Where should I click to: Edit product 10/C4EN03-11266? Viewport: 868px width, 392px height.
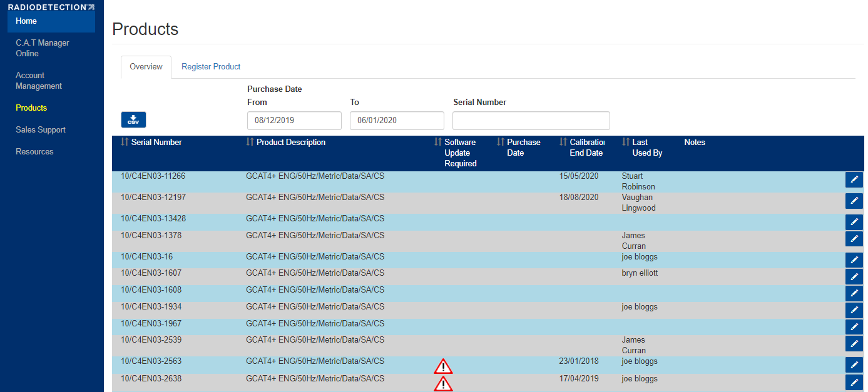[x=854, y=180]
